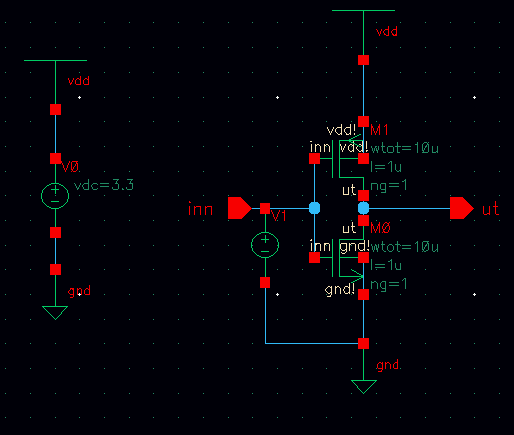Click the V0 instance name label
This screenshot has height=435, width=514.
coord(70,167)
